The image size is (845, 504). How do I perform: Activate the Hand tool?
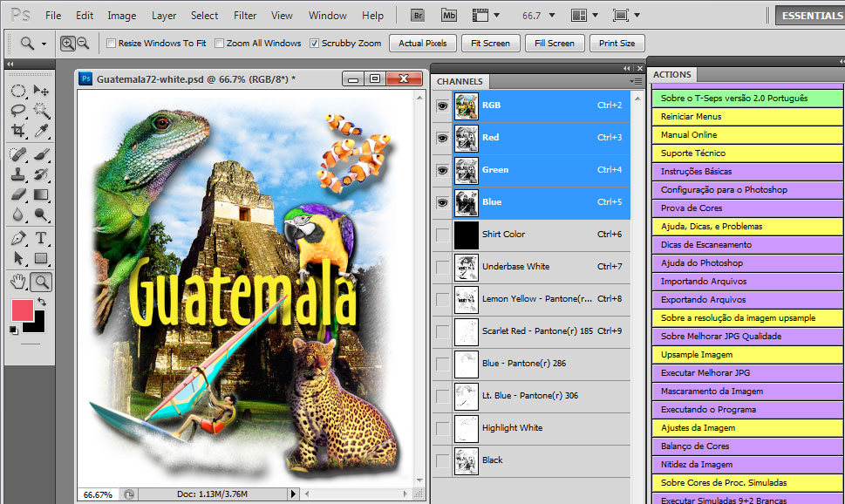click(x=18, y=281)
